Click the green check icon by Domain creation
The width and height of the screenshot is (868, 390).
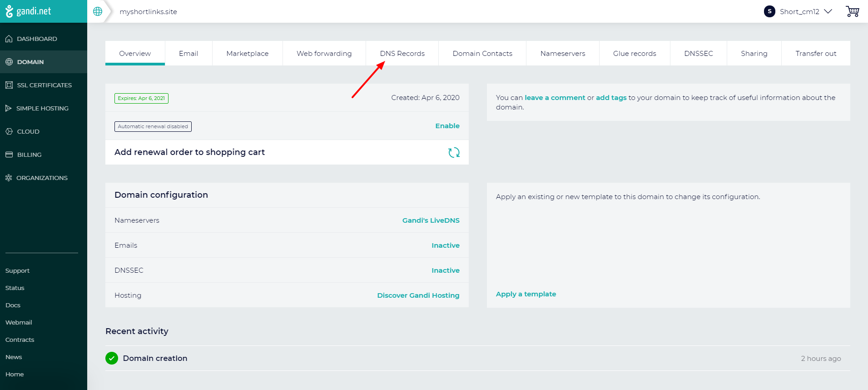coord(112,358)
